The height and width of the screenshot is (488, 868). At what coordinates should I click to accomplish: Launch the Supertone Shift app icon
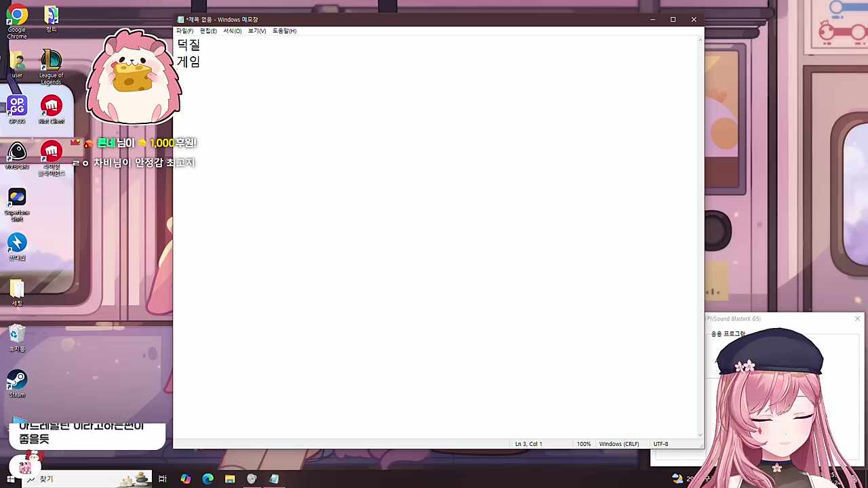(17, 205)
